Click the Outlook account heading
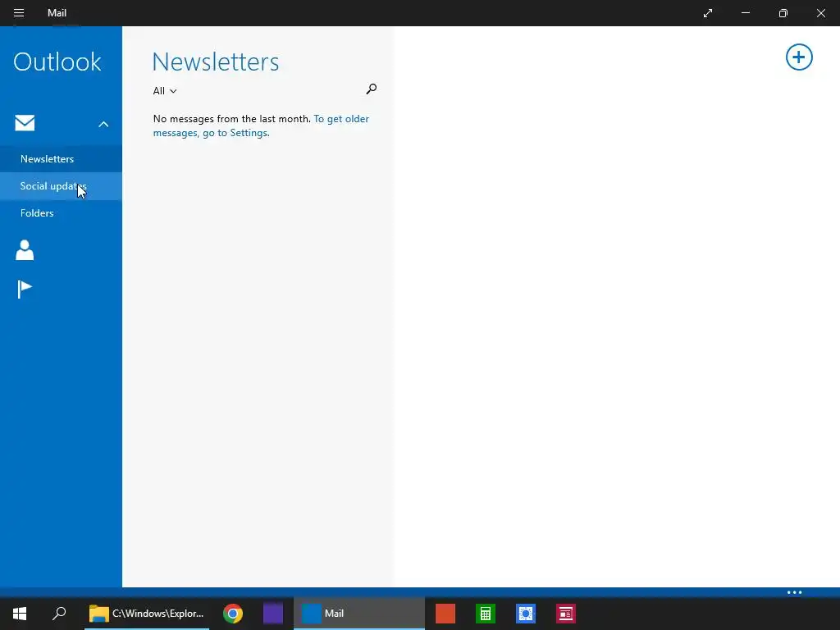 coord(57,62)
